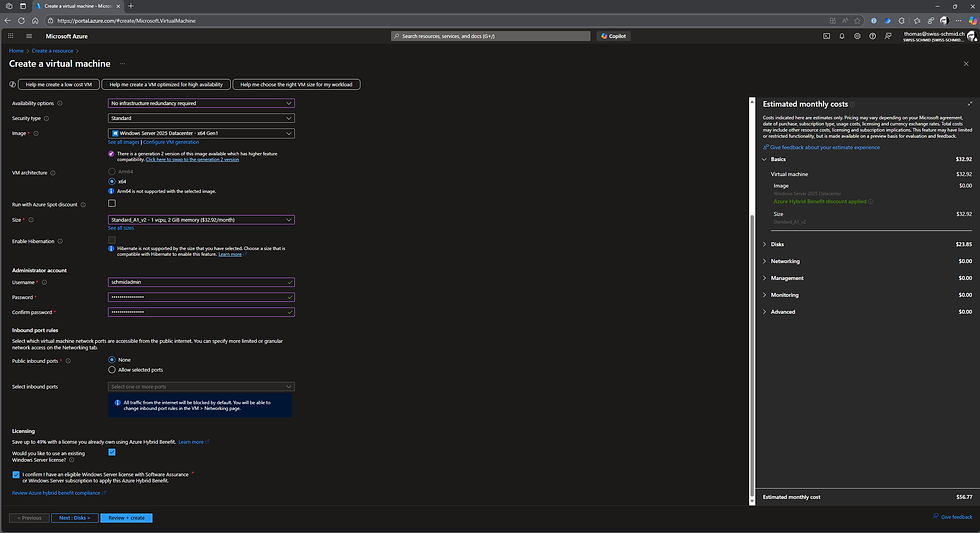Open the See all images link
This screenshot has width=980, height=533.
pyautogui.click(x=124, y=142)
